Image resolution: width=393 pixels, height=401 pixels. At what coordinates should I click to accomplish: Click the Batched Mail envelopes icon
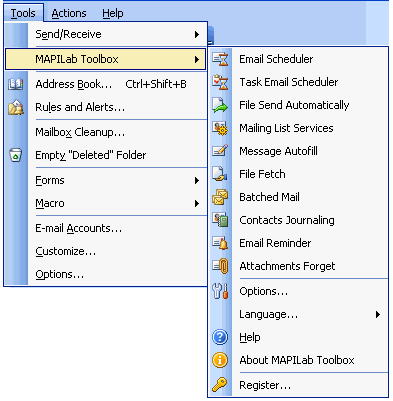click(x=220, y=197)
